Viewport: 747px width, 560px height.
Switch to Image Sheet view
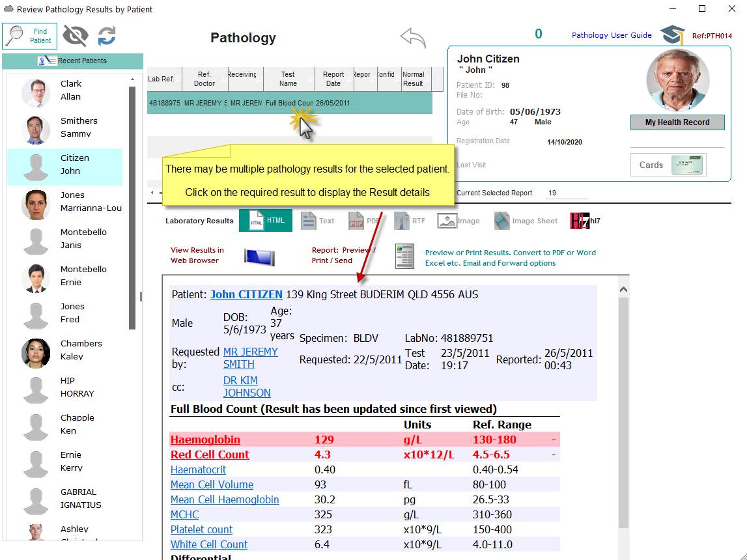[526, 221]
